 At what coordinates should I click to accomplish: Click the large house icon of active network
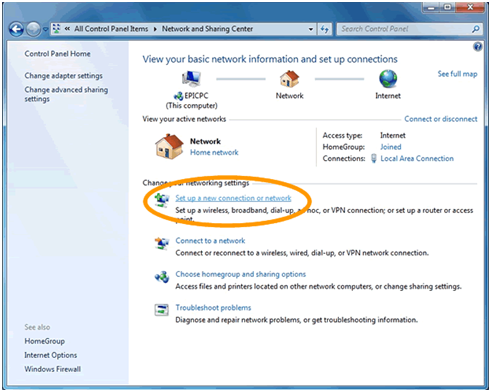coord(169,146)
